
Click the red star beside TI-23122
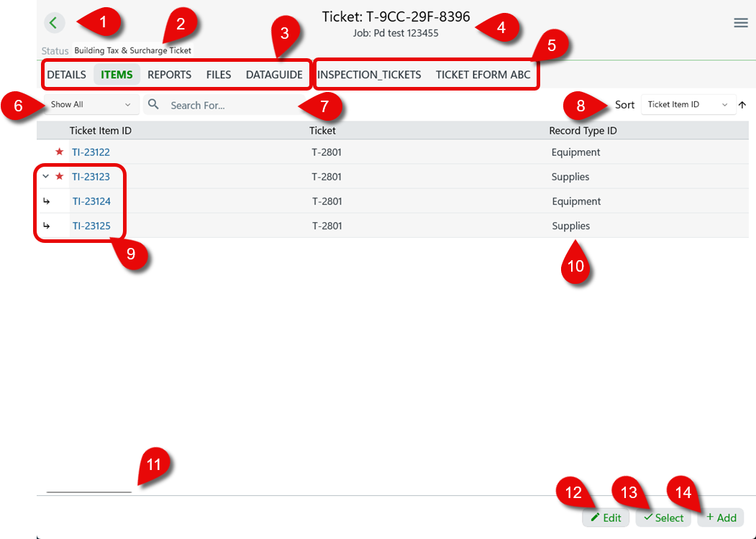click(59, 152)
